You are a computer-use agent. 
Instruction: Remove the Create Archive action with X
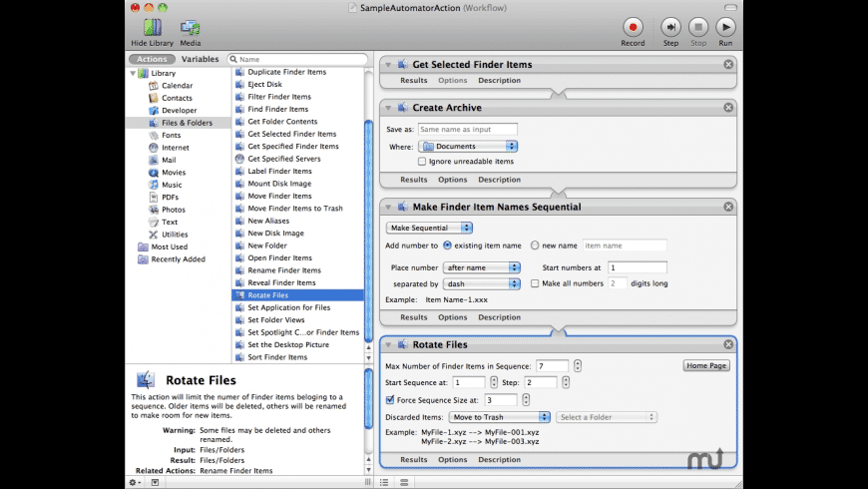728,107
